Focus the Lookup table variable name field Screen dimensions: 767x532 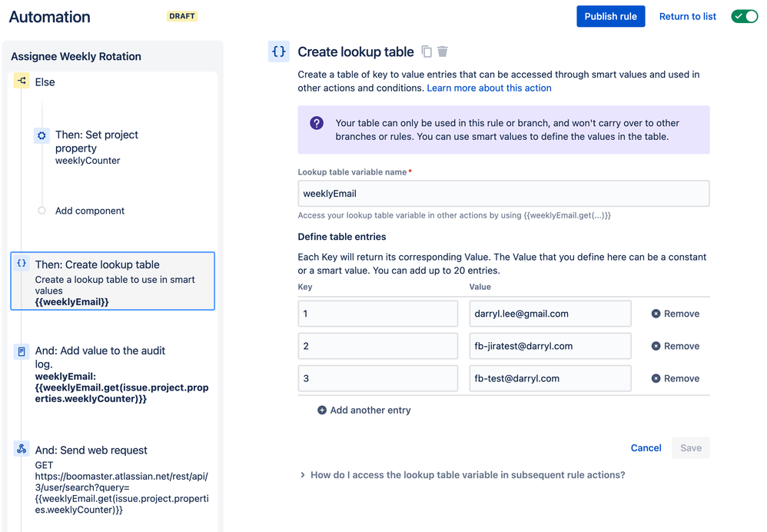coord(503,193)
